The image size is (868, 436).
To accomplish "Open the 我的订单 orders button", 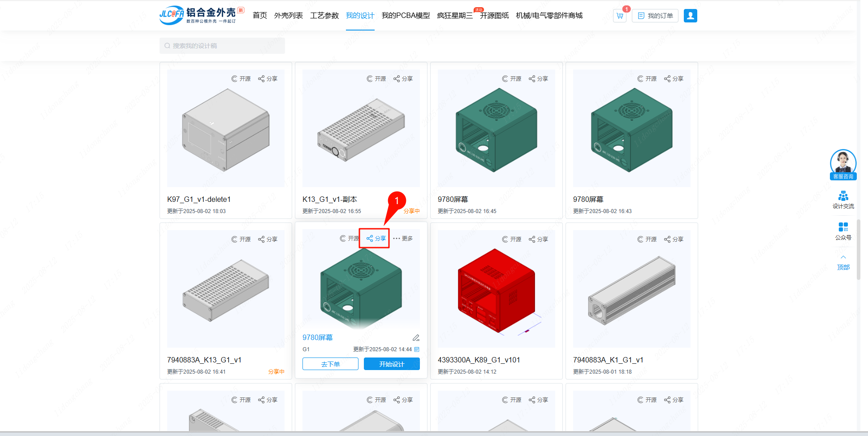I will [x=655, y=16].
